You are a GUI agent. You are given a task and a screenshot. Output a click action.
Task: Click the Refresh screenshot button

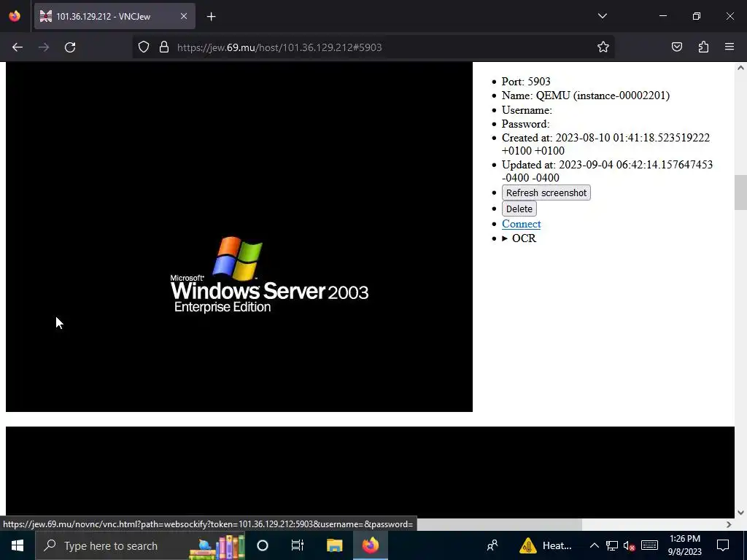coord(546,192)
